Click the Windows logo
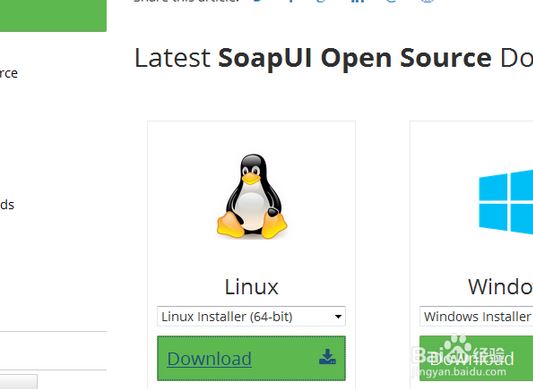The image size is (533, 389). (x=506, y=202)
